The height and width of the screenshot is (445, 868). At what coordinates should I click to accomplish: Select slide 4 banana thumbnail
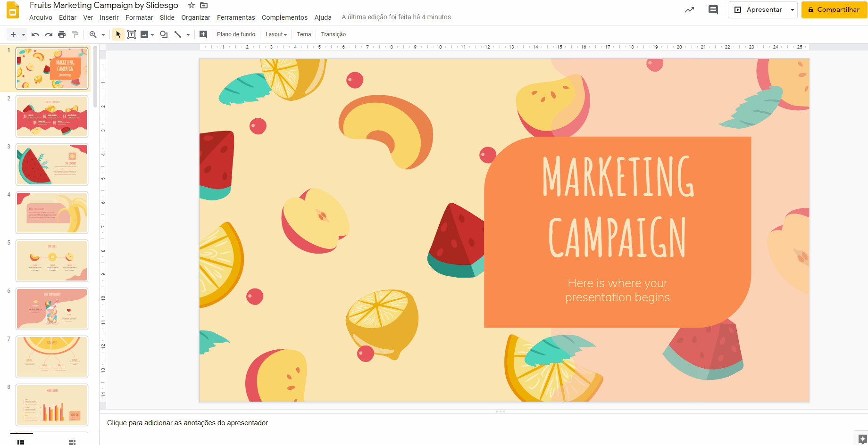[52, 213]
